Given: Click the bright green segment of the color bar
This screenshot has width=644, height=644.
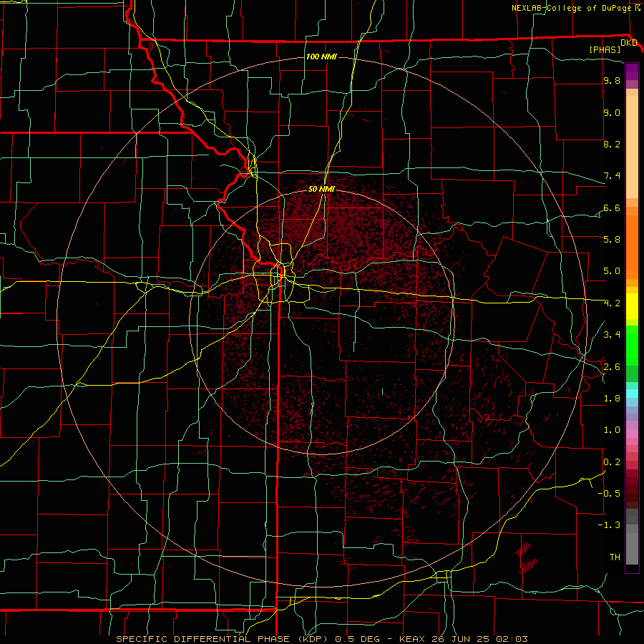Looking at the screenshot, I should (x=632, y=346).
